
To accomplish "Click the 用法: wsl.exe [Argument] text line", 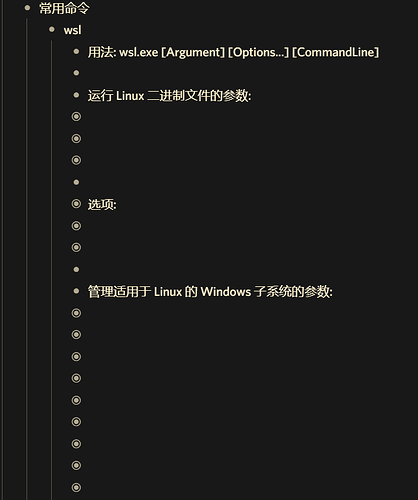I will 233,52.
